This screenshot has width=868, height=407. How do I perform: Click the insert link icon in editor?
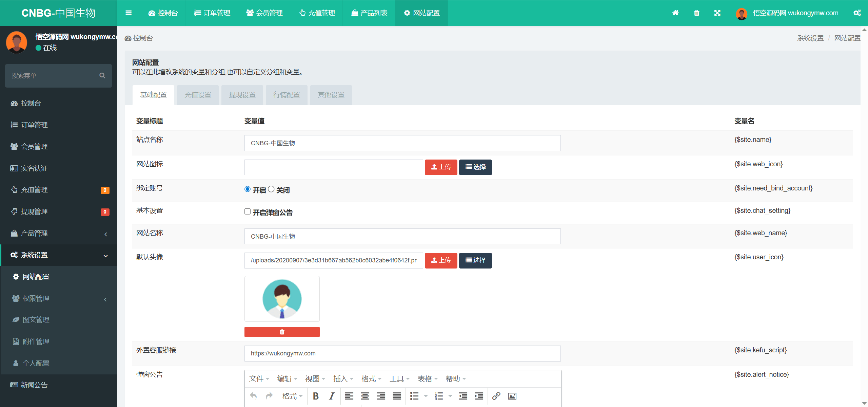(x=496, y=396)
